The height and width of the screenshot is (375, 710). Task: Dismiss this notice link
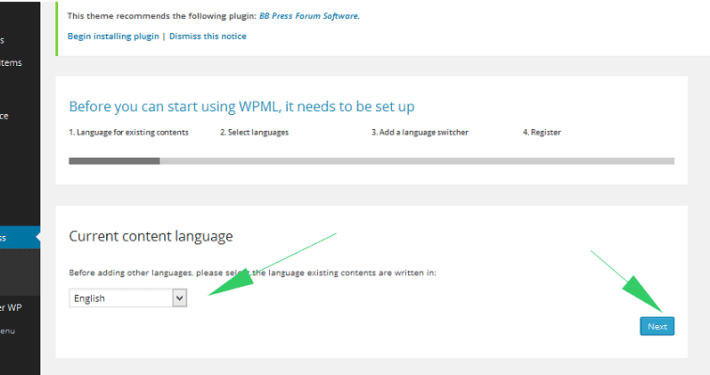[x=208, y=36]
